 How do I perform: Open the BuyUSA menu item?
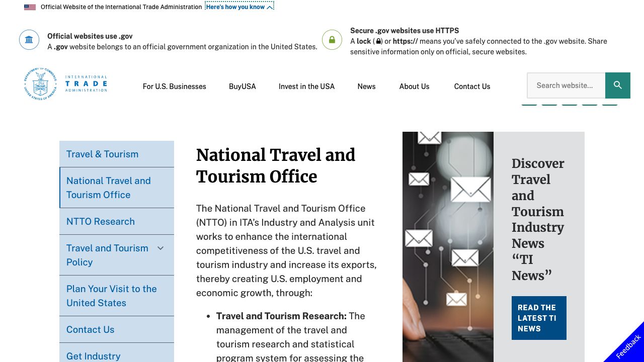(242, 86)
